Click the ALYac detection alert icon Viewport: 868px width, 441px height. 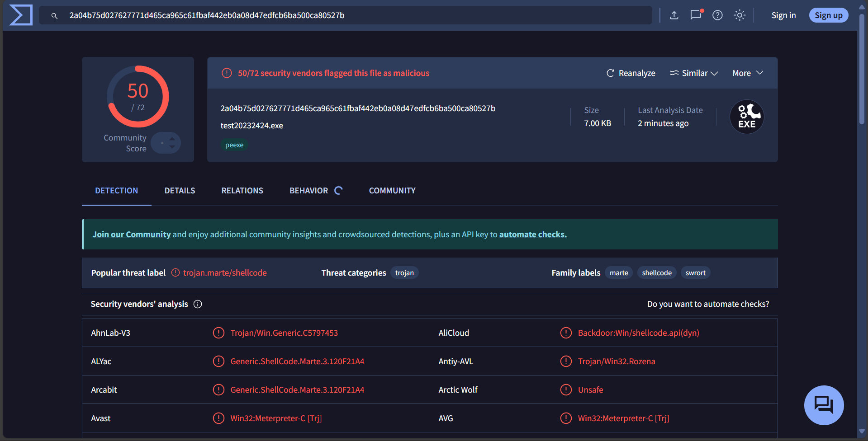coord(218,361)
